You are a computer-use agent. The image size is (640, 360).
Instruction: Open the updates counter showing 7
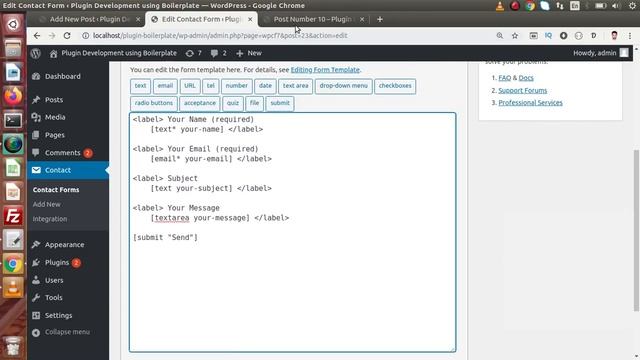pyautogui.click(x=194, y=53)
